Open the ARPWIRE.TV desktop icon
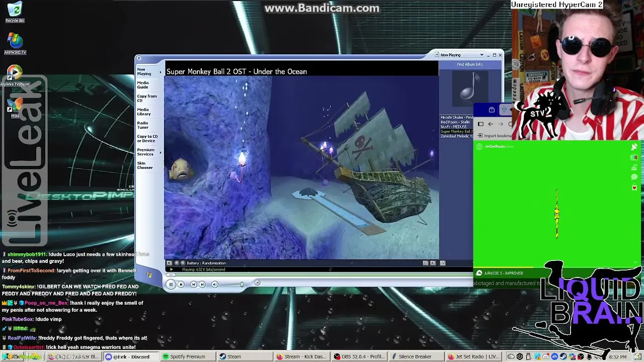 (x=15, y=43)
